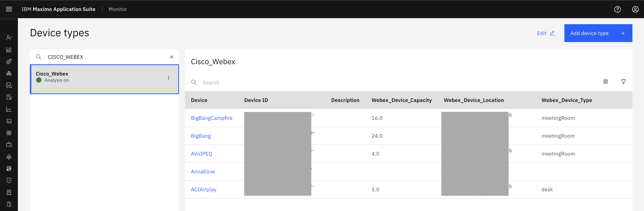Viewport: 644px width, 211px height.
Task: Click the hierarchy nodes sidebar icon
Action: click(9, 157)
